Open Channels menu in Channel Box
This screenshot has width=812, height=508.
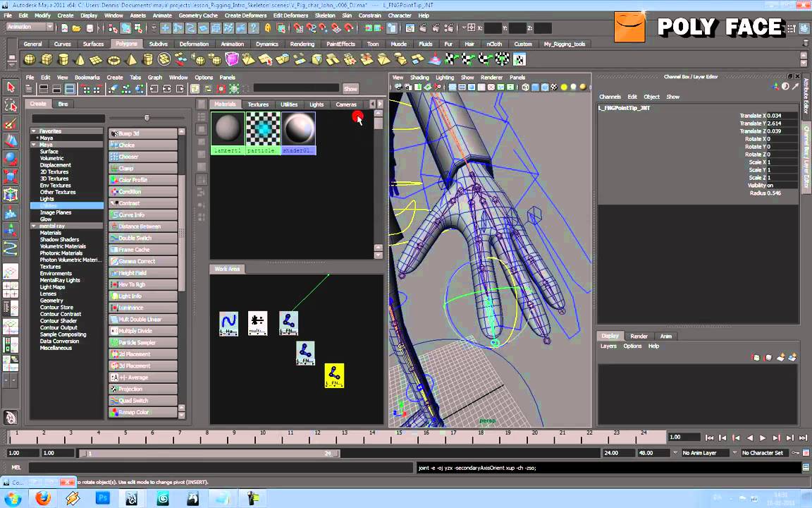[610, 97]
